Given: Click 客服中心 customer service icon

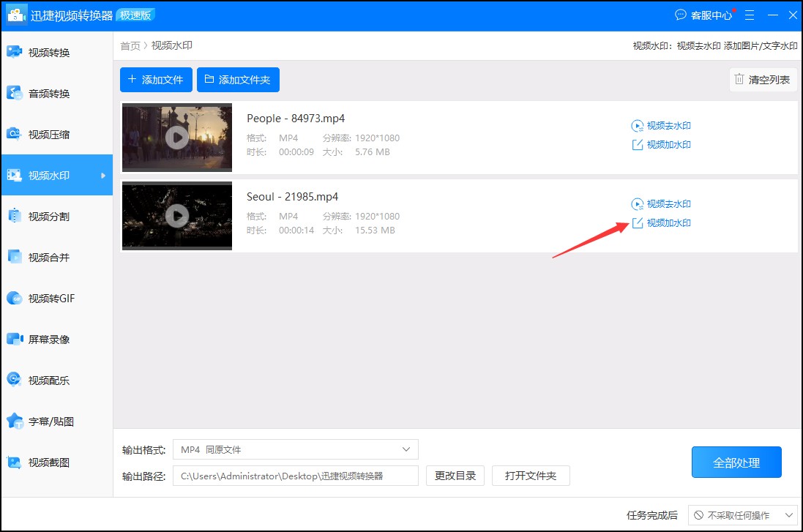Looking at the screenshot, I should pos(681,15).
